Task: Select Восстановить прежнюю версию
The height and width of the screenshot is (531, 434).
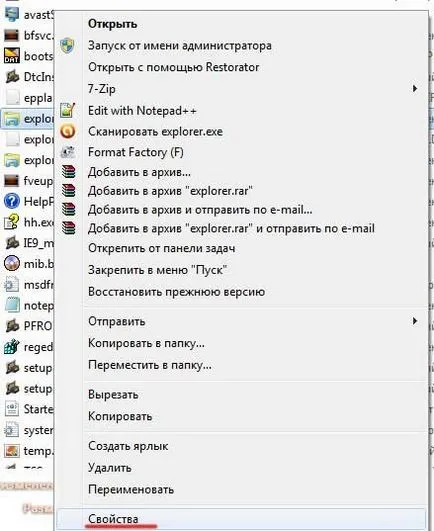Action: 176,292
